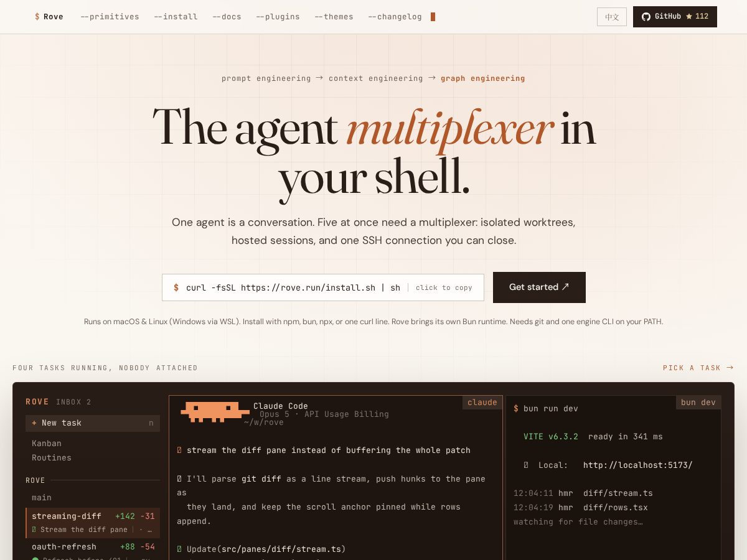Click 'Stream the diff pane' task subtitle
Screen dimensions: 747x560
point(84,530)
